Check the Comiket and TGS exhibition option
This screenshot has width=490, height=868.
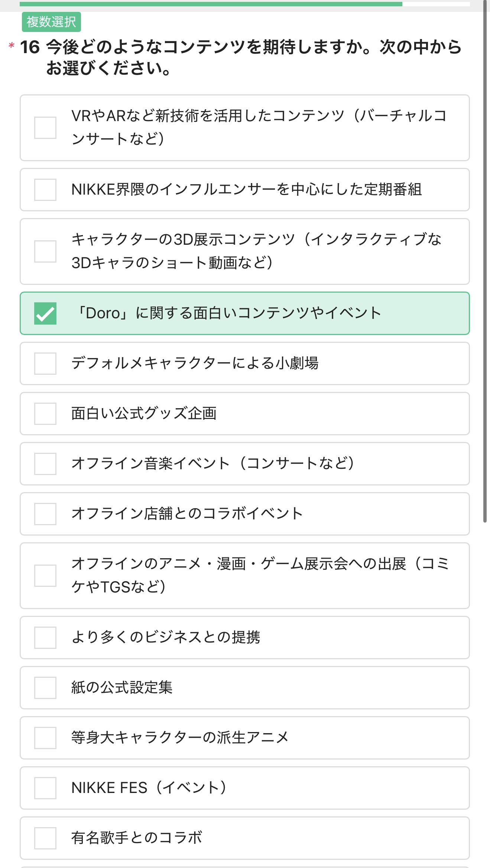click(x=45, y=576)
